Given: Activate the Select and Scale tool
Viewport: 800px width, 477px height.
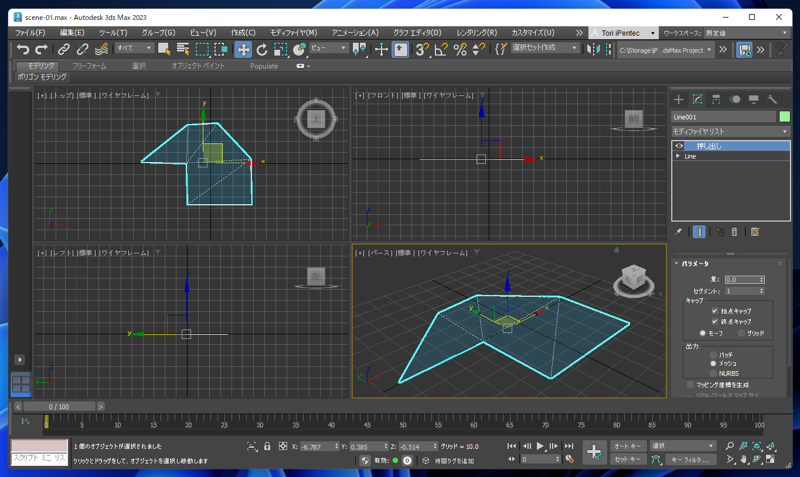Looking at the screenshot, I should coord(281,49).
